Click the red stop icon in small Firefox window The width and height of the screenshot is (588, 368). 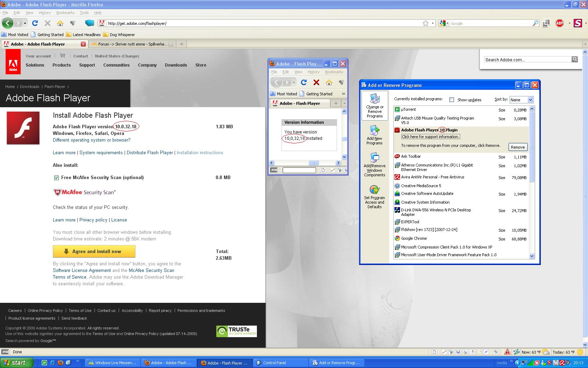(x=316, y=82)
